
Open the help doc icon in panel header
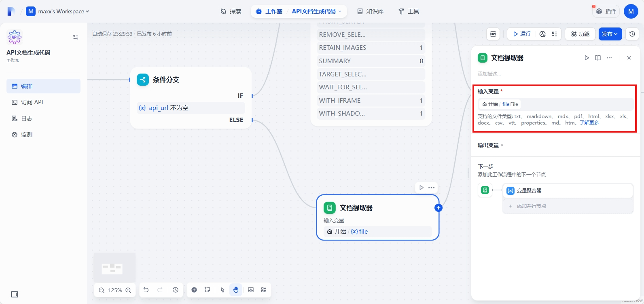598,58
